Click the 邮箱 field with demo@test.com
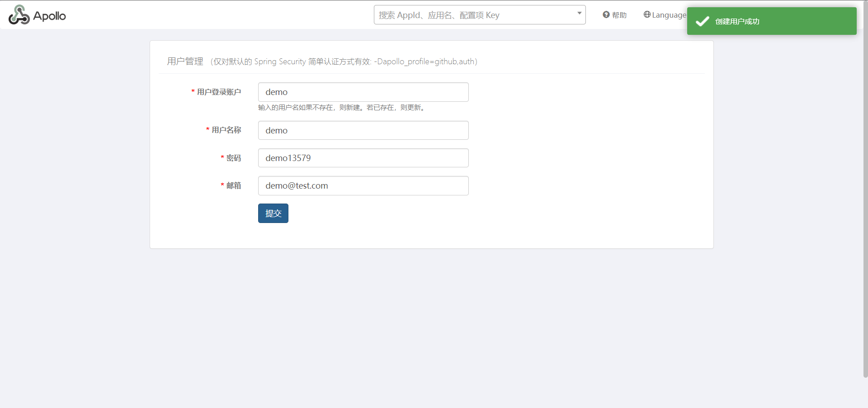This screenshot has width=868, height=408. (x=363, y=186)
